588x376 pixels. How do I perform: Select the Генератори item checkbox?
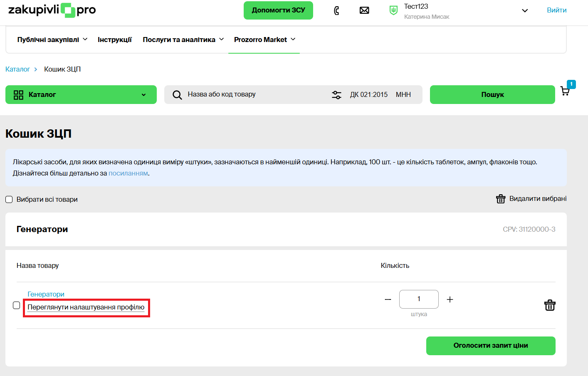[17, 305]
